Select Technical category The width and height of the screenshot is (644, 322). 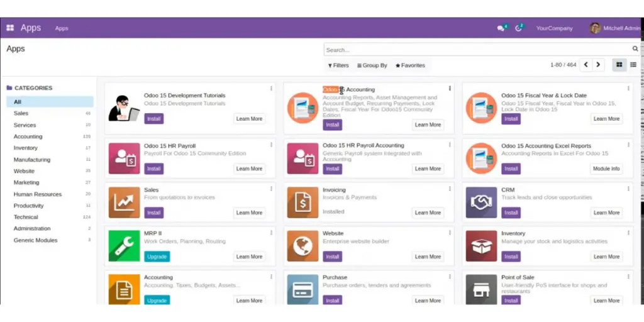[x=50, y=217]
